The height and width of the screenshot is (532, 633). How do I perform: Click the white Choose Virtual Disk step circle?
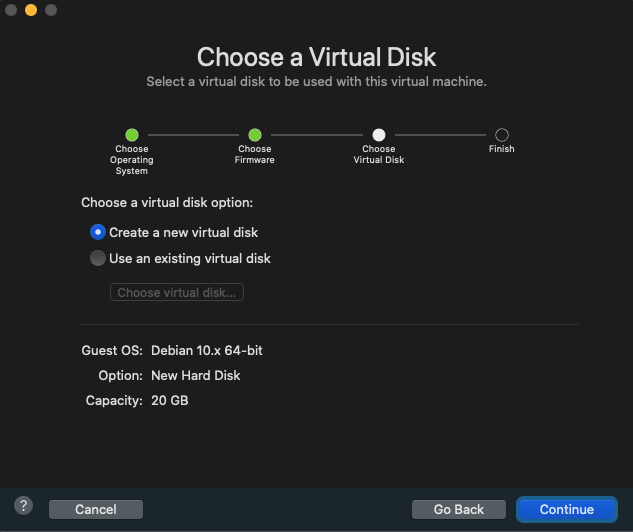pos(379,135)
